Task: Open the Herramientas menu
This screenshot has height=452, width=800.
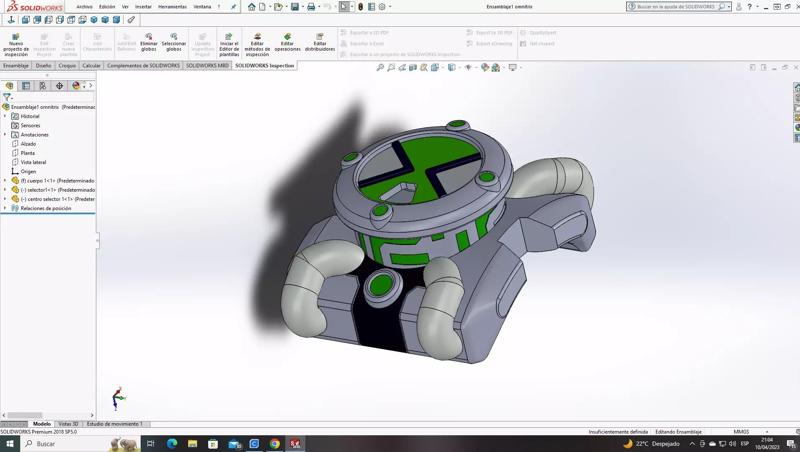Action: 172,7
